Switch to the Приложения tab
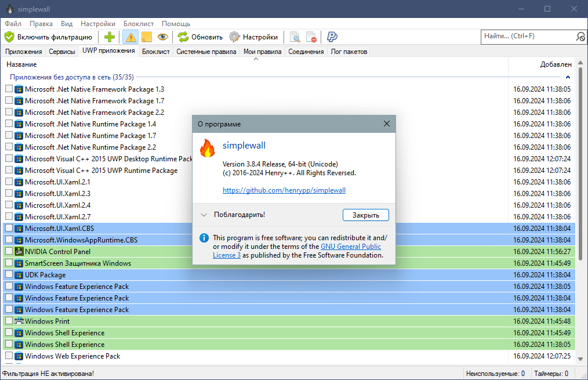 (x=24, y=52)
